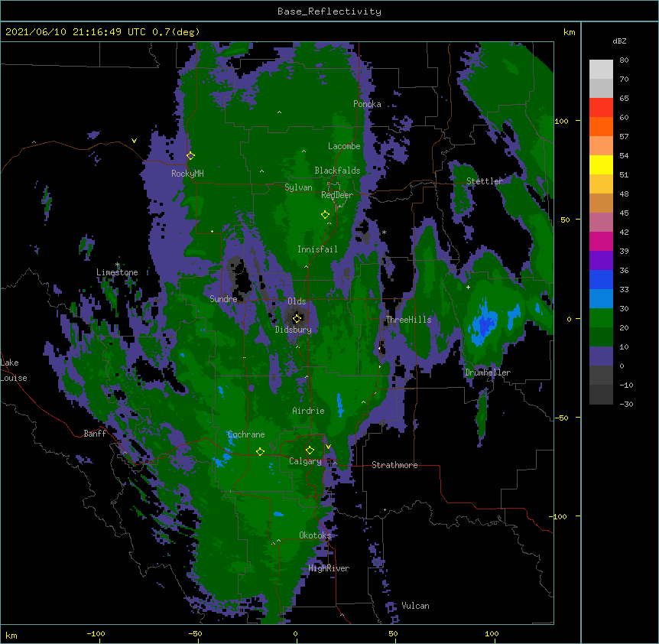Click the Lacombe city label
659x644 pixels.
pyautogui.click(x=344, y=146)
